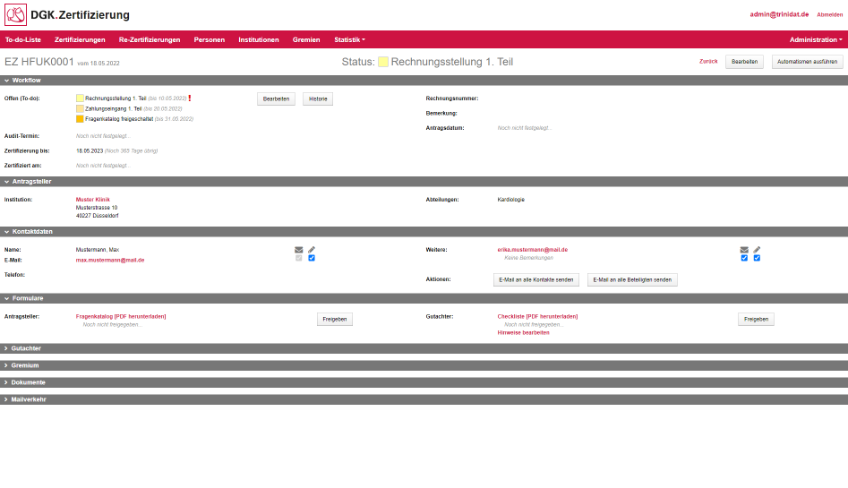Toggle checkbox under Mustermann, Max pencil icon
The image size is (848, 488).
312,258
